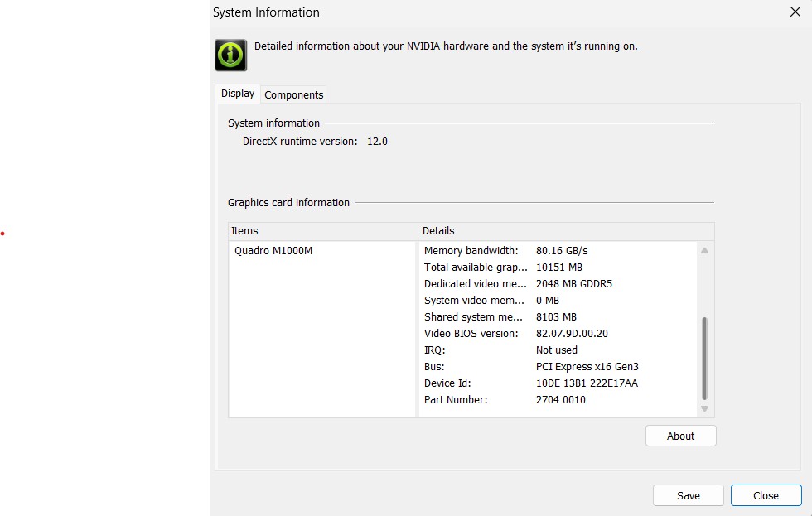The image size is (812, 516).
Task: Select the Device Id row label
Action: tap(447, 383)
